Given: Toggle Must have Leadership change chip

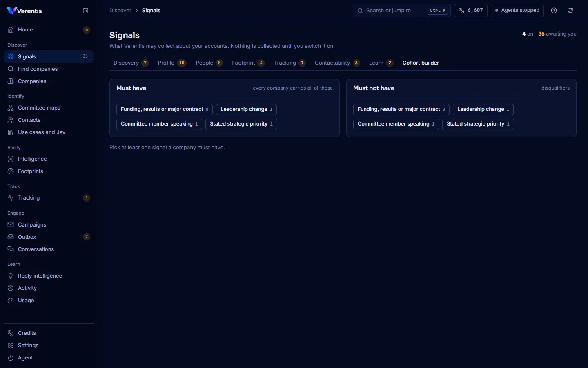Looking at the screenshot, I should pyautogui.click(x=246, y=110).
